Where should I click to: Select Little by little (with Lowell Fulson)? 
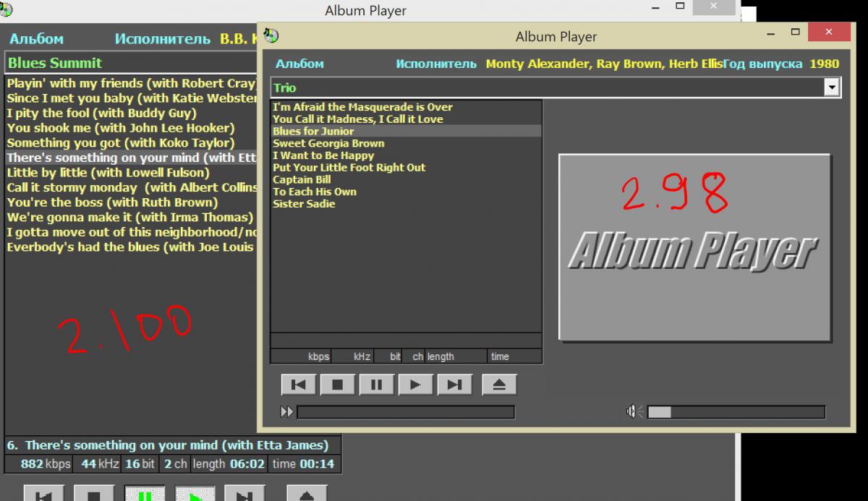click(x=109, y=173)
